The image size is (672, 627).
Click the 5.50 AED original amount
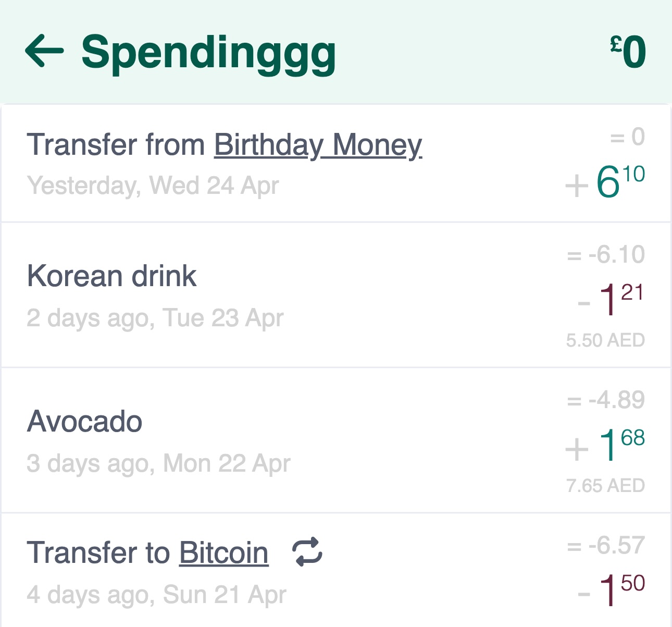click(605, 340)
